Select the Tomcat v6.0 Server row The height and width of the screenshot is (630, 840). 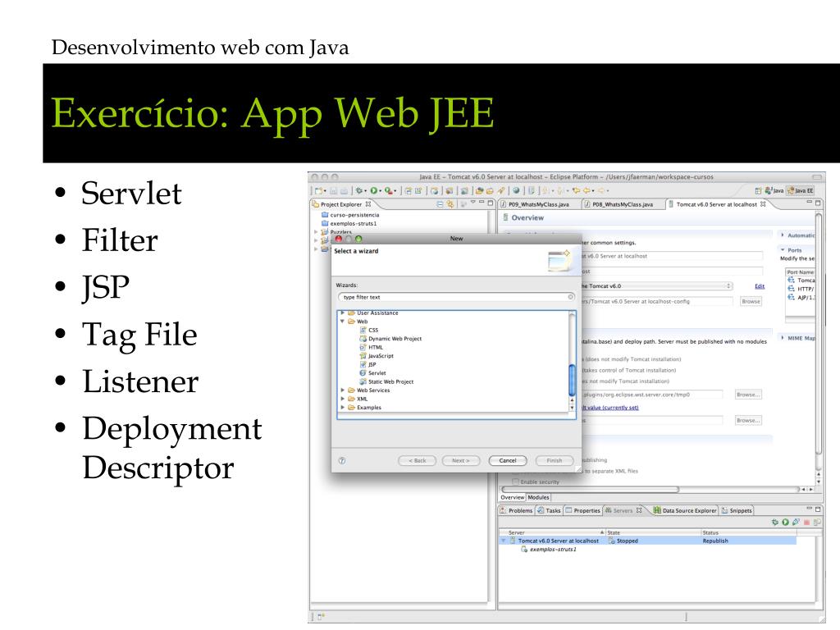pyautogui.click(x=647, y=541)
